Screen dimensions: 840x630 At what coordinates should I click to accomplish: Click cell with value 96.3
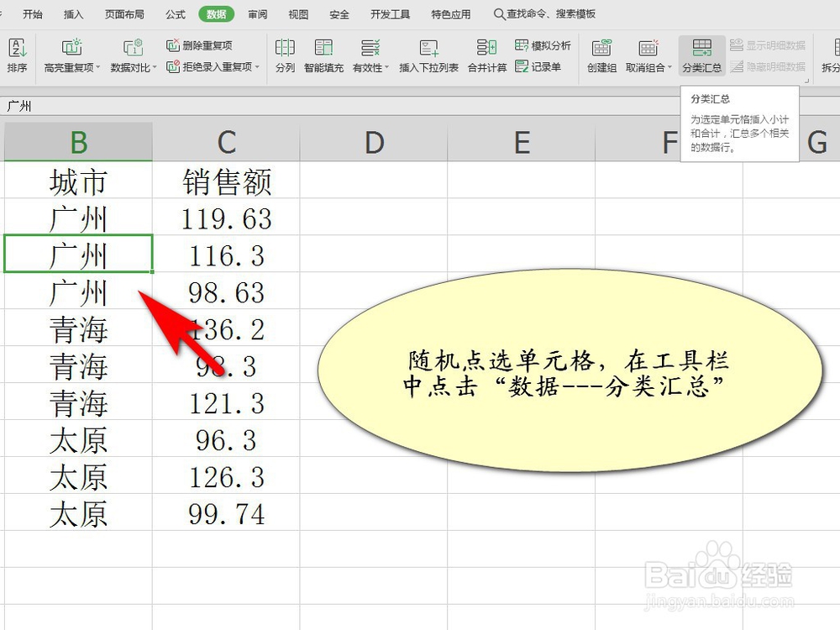227,440
